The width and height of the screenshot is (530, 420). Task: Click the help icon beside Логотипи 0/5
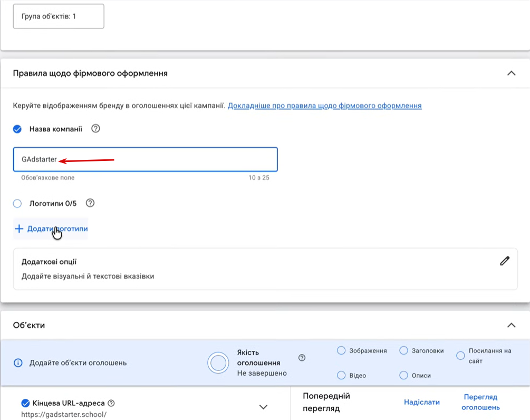90,203
